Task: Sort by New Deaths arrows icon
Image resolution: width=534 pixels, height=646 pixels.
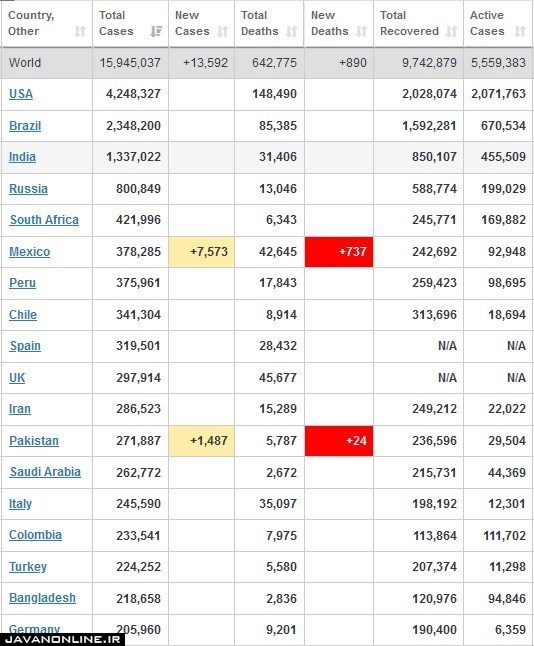Action: (x=361, y=32)
